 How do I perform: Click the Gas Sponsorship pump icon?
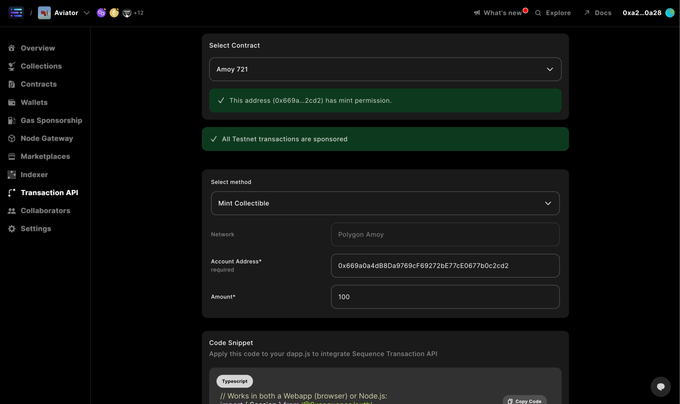click(x=12, y=121)
